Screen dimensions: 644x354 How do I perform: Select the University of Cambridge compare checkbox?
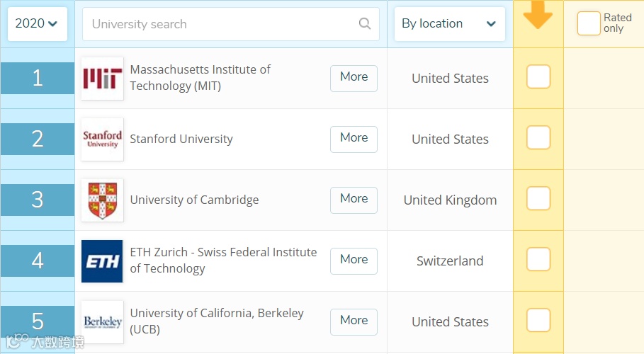[538, 198]
